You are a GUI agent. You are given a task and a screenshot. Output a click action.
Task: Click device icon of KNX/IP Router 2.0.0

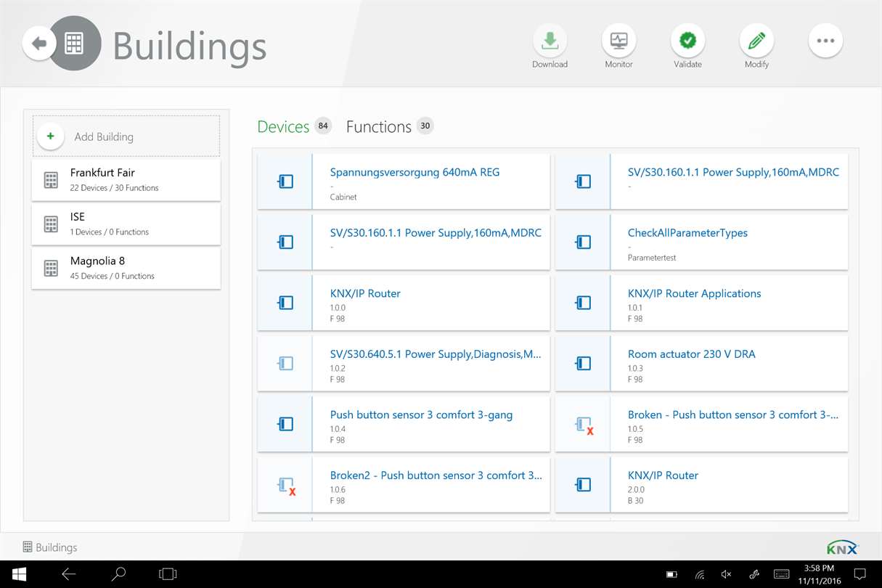[583, 484]
